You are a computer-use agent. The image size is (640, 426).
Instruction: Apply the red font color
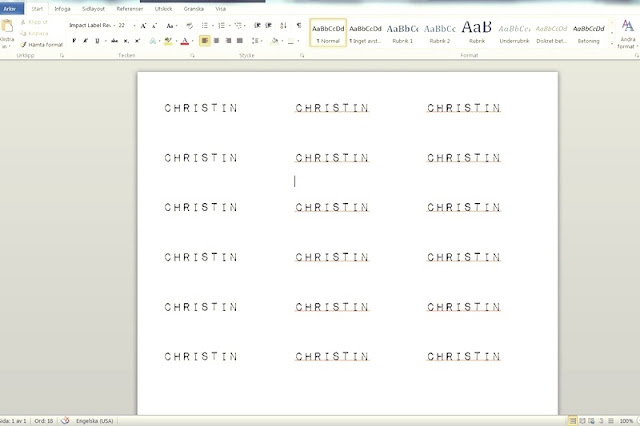coord(184,41)
